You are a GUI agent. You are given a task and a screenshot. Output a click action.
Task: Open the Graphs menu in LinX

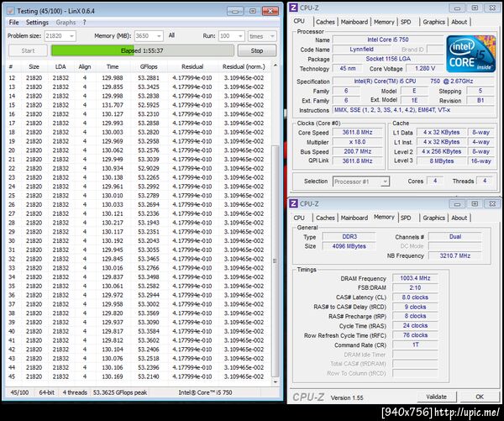coord(66,22)
